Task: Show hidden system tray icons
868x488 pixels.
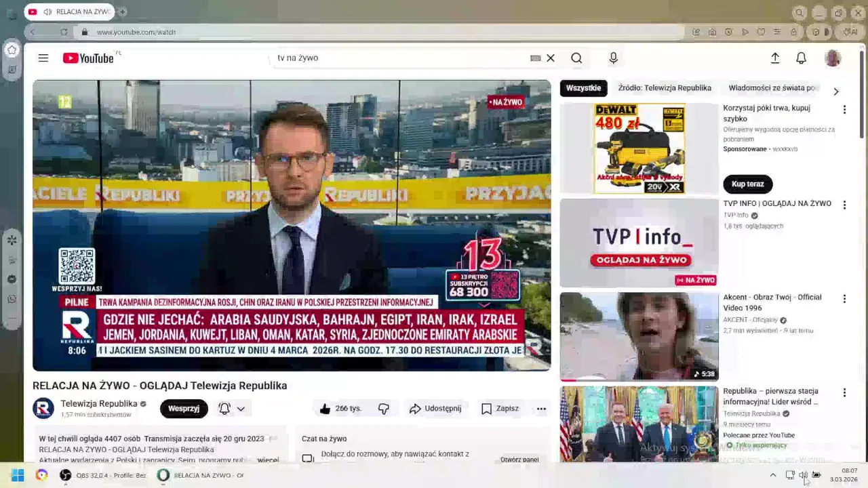Action: 773,475
